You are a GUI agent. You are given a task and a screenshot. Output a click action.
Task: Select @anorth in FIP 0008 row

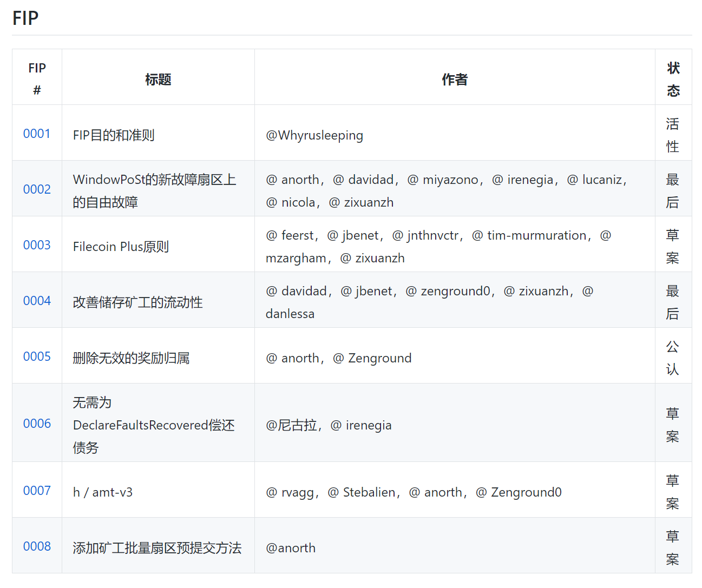(x=290, y=547)
